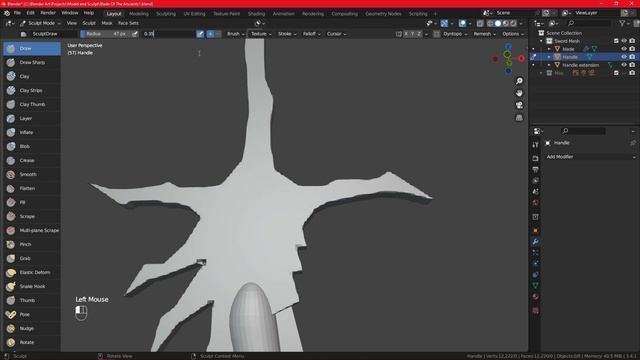Open the Object Data properties green triangle tab
The image size is (640, 360).
[536, 285]
